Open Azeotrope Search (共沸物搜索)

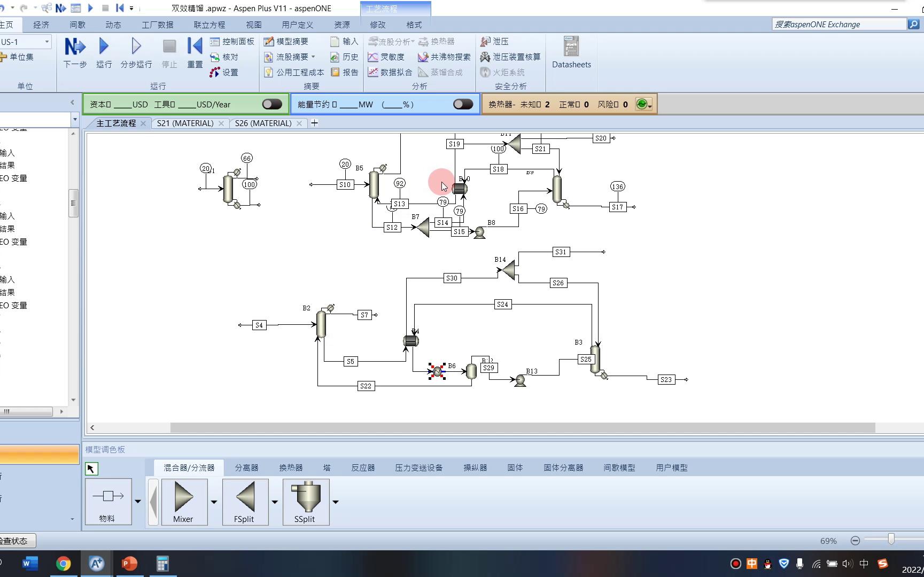(x=444, y=57)
